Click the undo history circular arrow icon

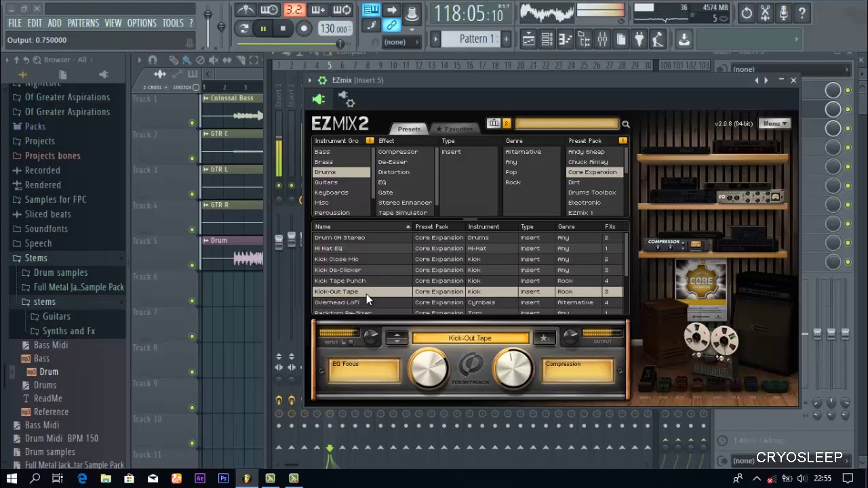point(747,12)
